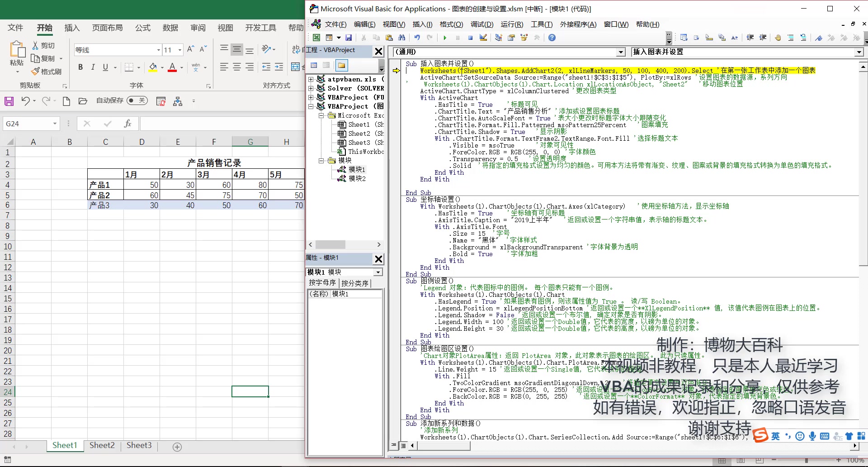This screenshot has width=868, height=467.
Task: Open Find using the binoculars icon
Action: 402,38
